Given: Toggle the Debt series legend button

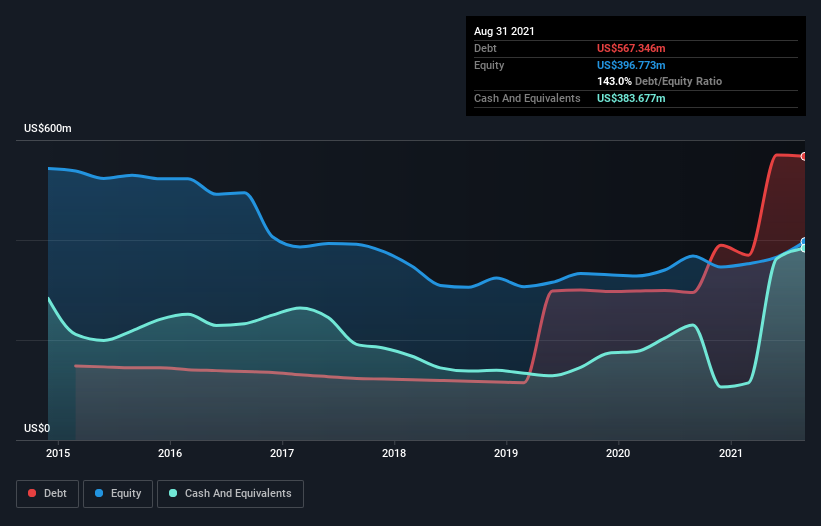Looking at the screenshot, I should pos(47,494).
